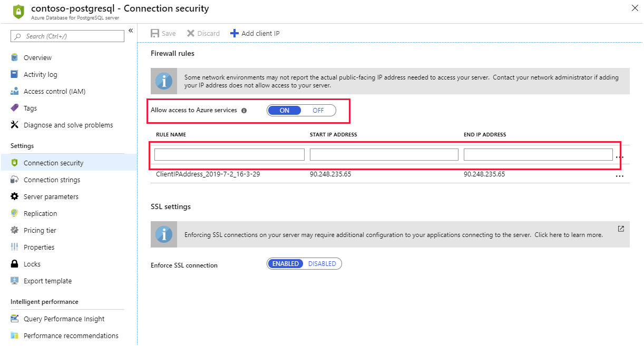Open Server parameters gear icon

pyautogui.click(x=15, y=196)
